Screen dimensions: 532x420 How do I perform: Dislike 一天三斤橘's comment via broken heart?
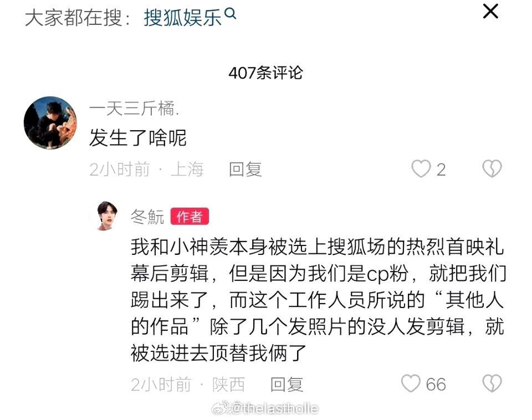[492, 168]
